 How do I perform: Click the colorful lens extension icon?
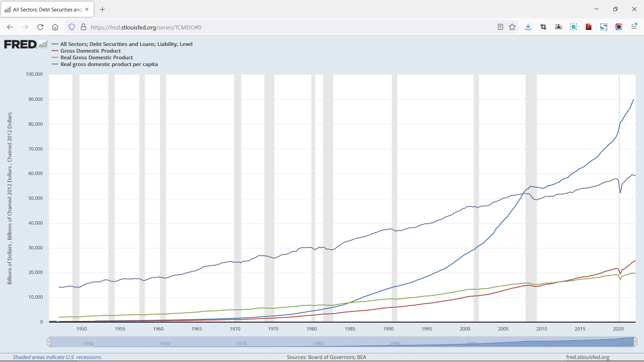click(x=619, y=27)
